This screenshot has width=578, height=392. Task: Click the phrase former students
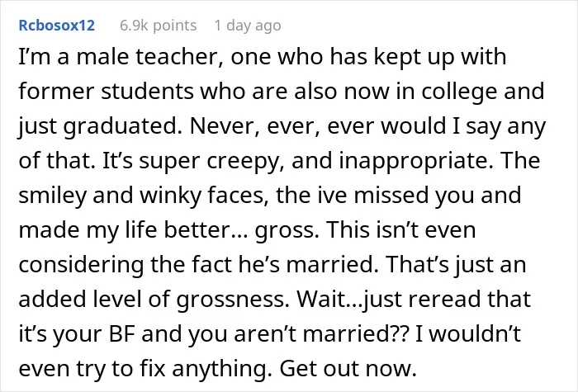pos(106,92)
